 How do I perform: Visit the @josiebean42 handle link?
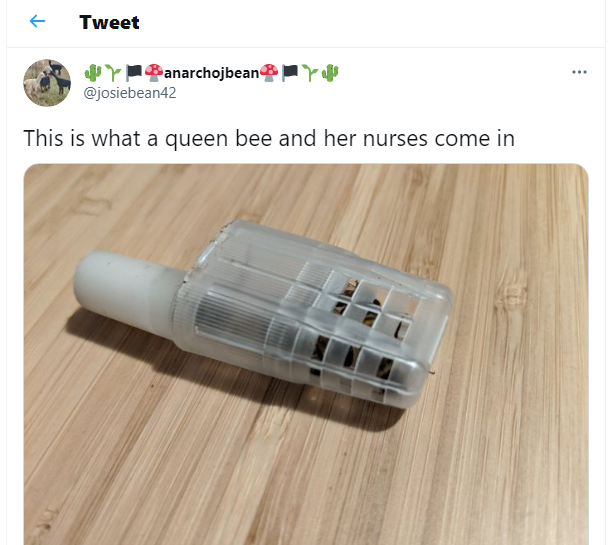coord(130,93)
